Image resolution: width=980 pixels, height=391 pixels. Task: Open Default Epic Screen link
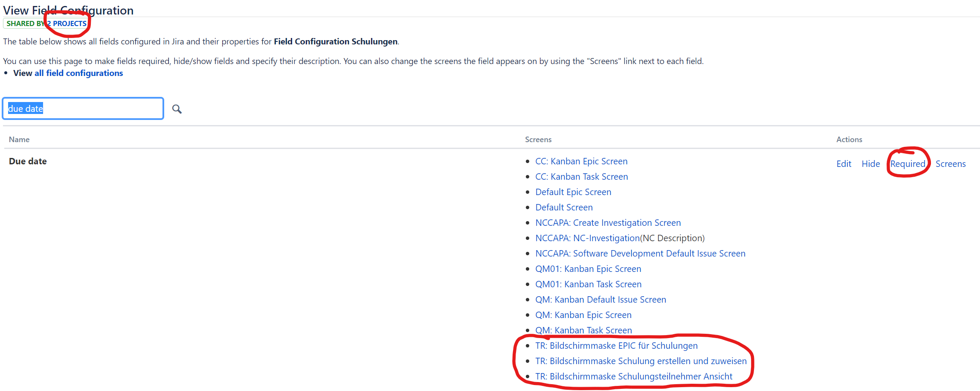(573, 192)
